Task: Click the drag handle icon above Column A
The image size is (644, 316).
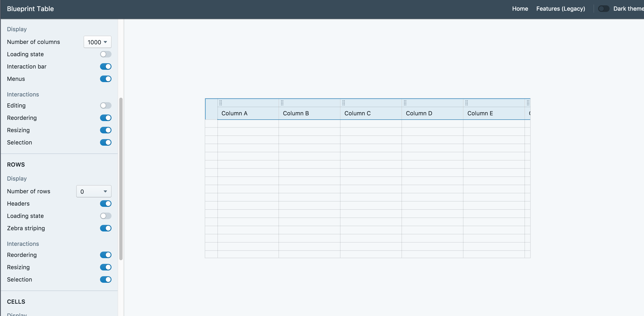Action: pos(220,103)
